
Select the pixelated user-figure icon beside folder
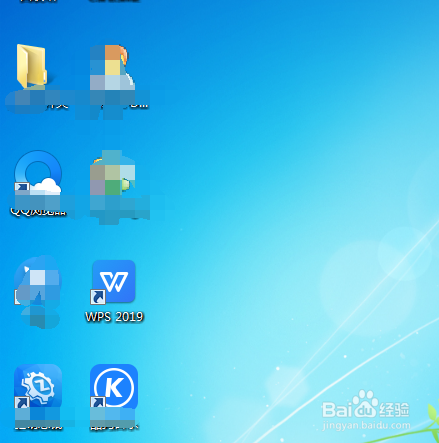[x=113, y=67]
